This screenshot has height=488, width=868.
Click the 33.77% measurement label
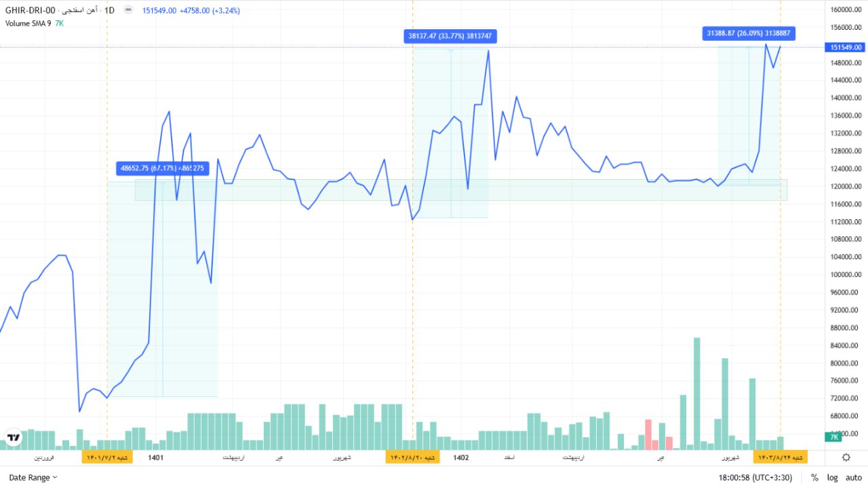(450, 36)
